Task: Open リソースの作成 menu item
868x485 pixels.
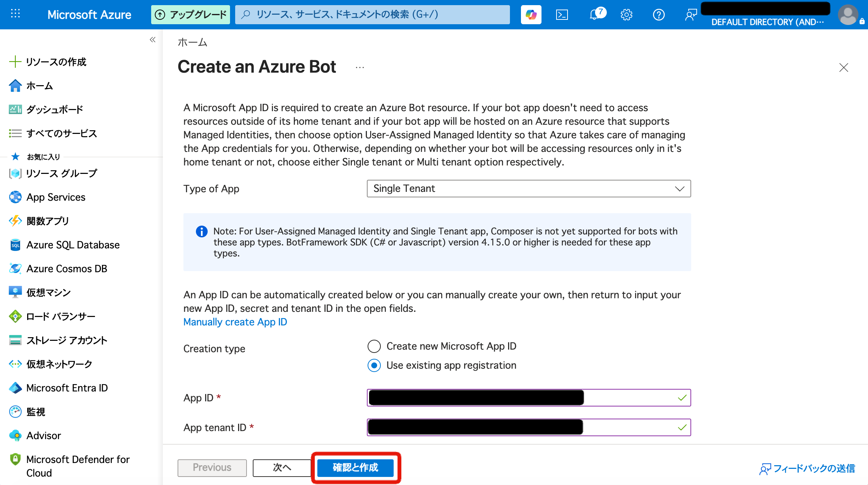Action: (x=56, y=62)
